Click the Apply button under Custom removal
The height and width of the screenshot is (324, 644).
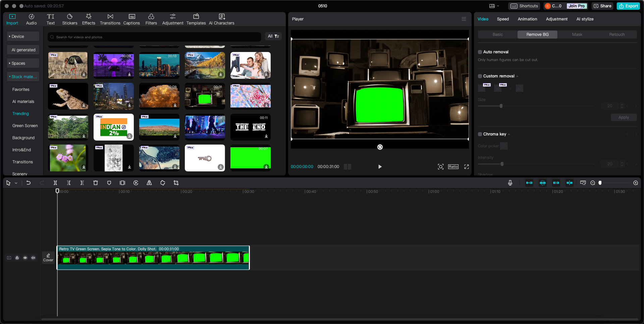(624, 117)
